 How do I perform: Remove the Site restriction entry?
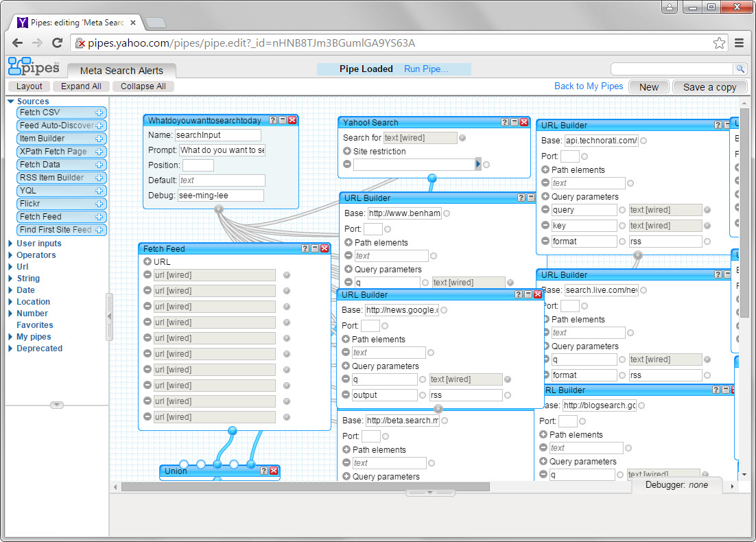pyautogui.click(x=347, y=165)
